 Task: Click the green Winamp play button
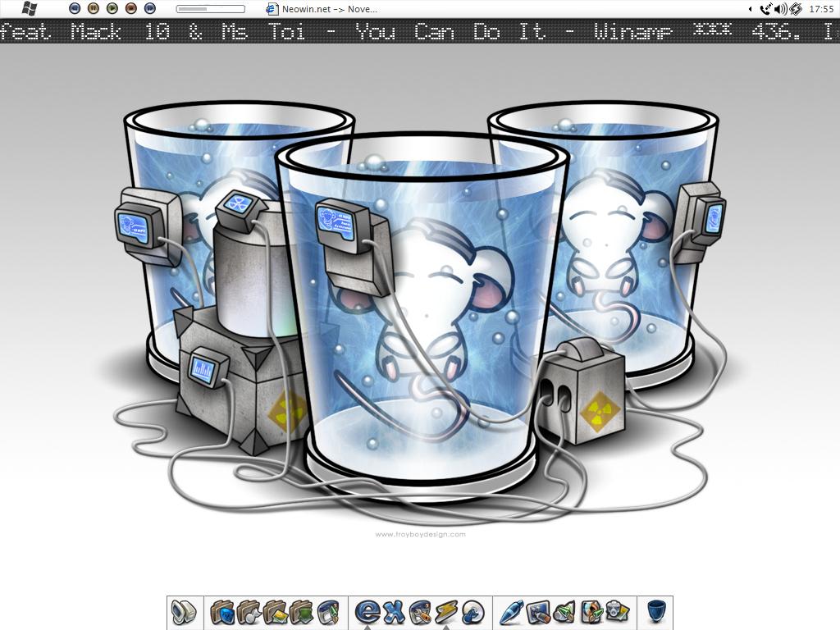[x=112, y=8]
